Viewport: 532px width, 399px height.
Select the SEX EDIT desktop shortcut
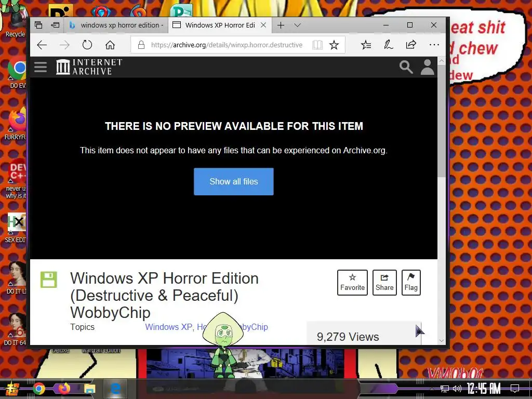[16, 228]
